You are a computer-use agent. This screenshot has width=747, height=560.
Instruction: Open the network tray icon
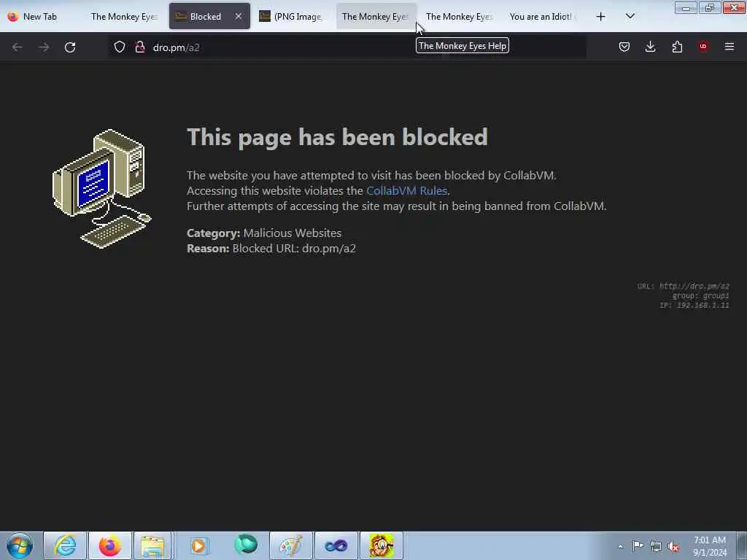[656, 546]
